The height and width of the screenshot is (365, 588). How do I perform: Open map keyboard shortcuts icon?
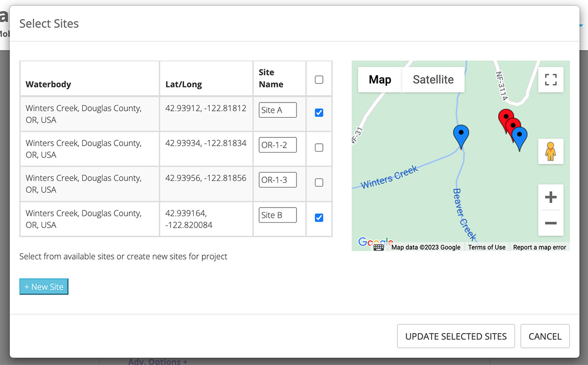tap(378, 247)
